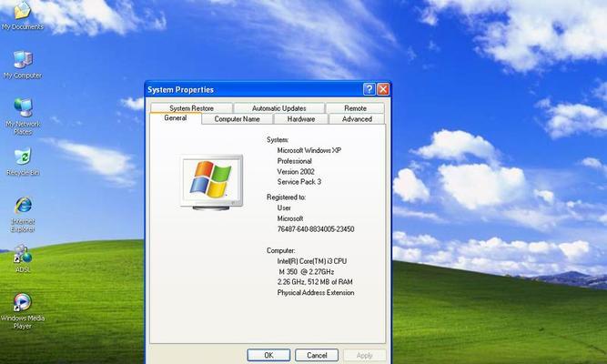Open the My Documents desktop icon
607x364 pixels.
(23, 15)
